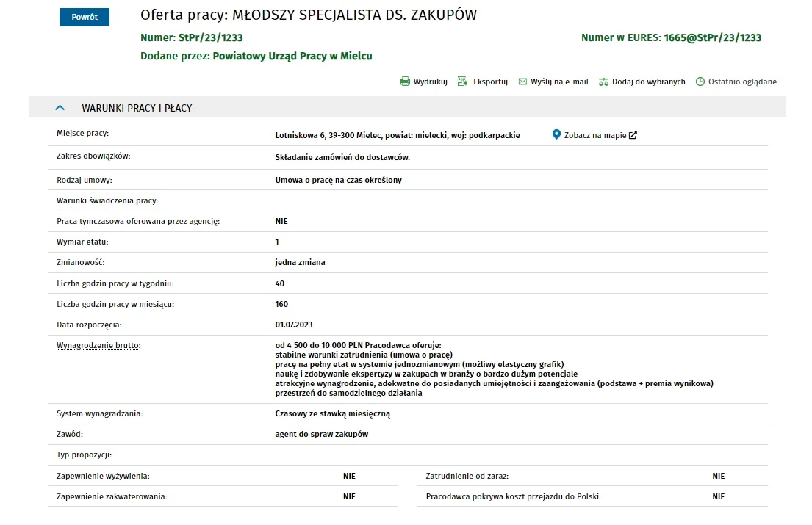Screen dimensions: 812x525
Task: Click the Wynagrodzenie brutto underlined label
Action: (x=98, y=346)
